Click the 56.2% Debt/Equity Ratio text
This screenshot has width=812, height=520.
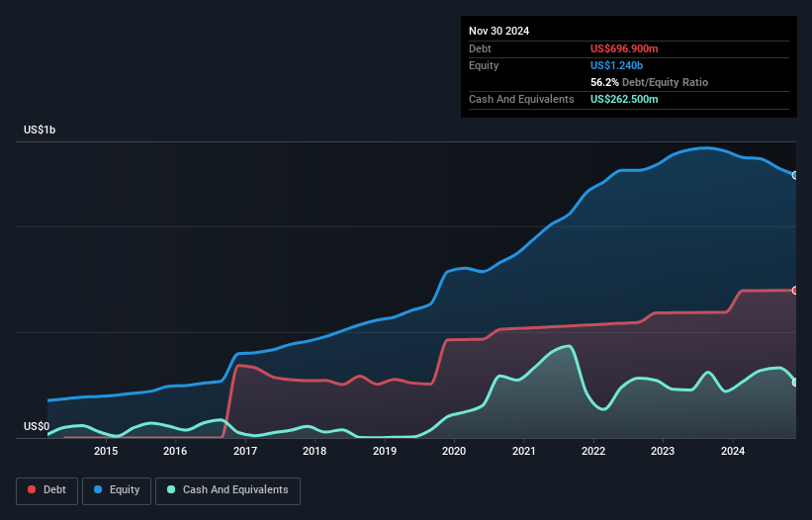pyautogui.click(x=649, y=82)
